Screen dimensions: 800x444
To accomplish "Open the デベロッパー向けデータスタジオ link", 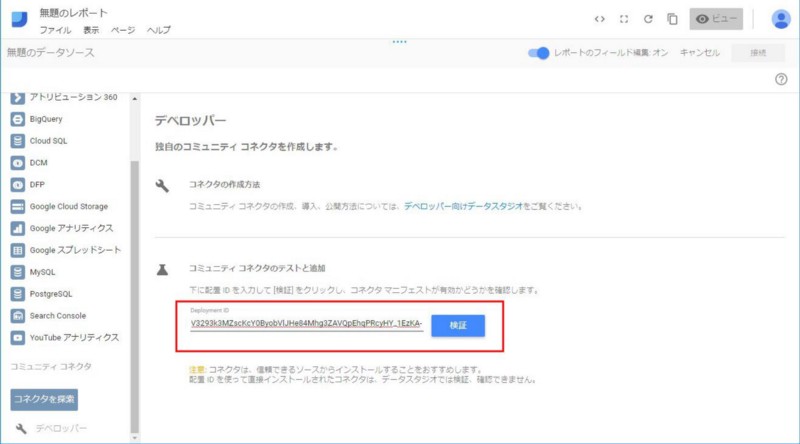I will pos(463,206).
